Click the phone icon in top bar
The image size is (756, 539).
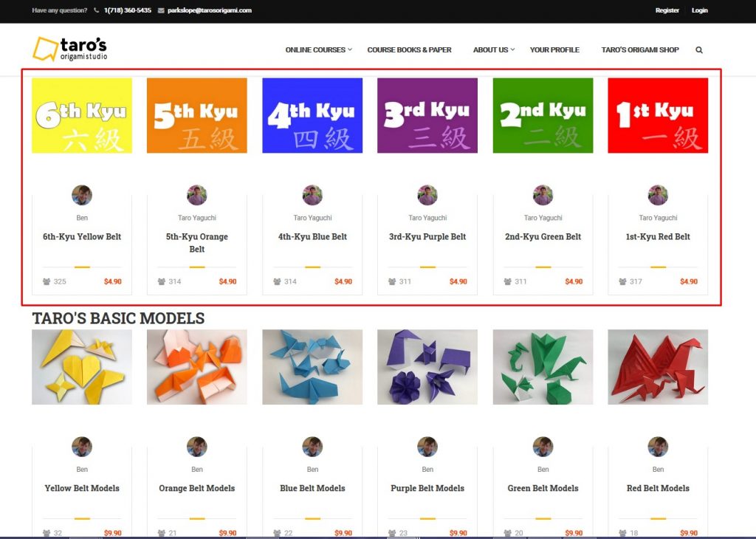click(97, 10)
